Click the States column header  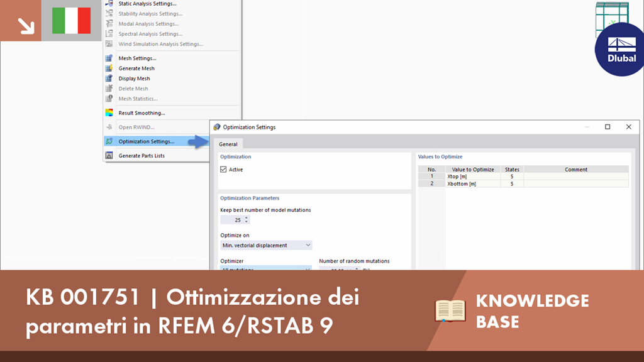click(512, 169)
